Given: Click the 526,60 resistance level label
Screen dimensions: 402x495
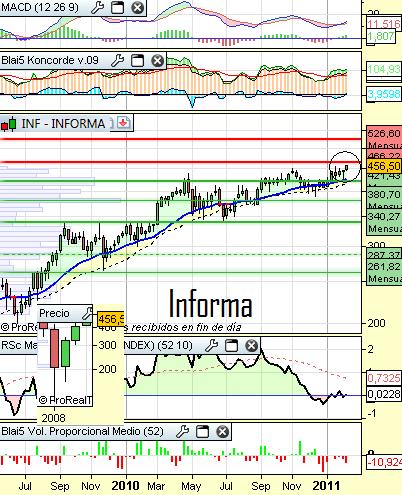Looking at the screenshot, I should click(x=384, y=134).
